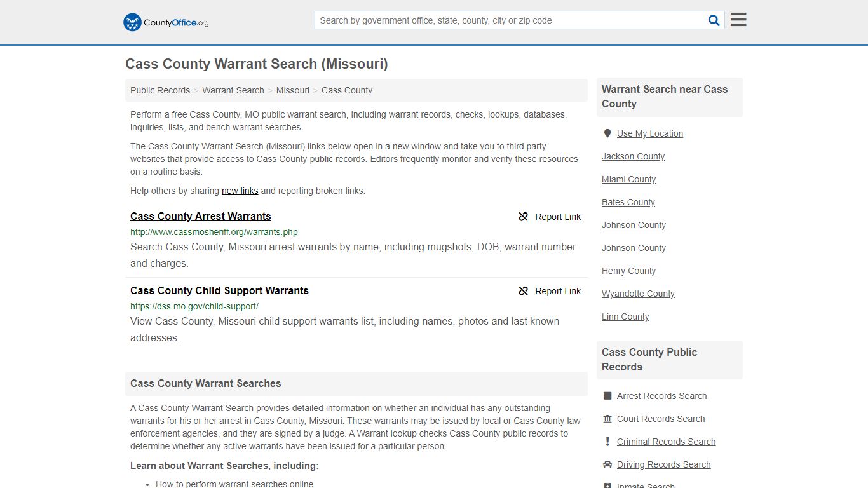Viewport: 868px width, 488px height.
Task: Click Cass County Public Records heading
Action: (x=649, y=360)
